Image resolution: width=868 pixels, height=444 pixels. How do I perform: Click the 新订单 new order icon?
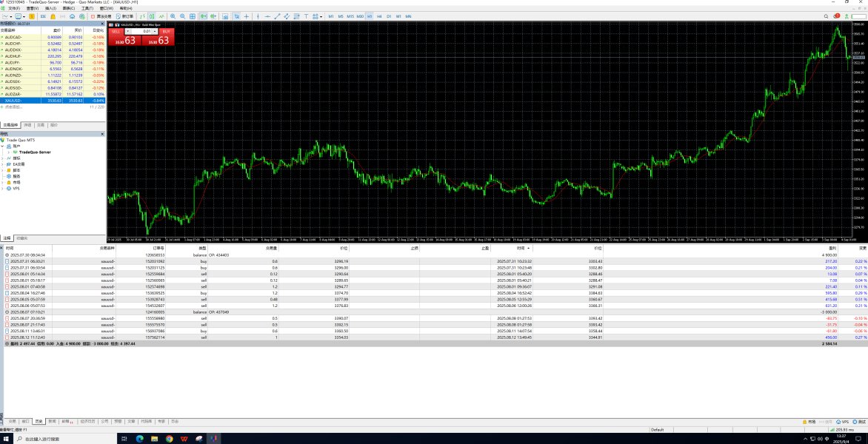pyautogui.click(x=128, y=16)
